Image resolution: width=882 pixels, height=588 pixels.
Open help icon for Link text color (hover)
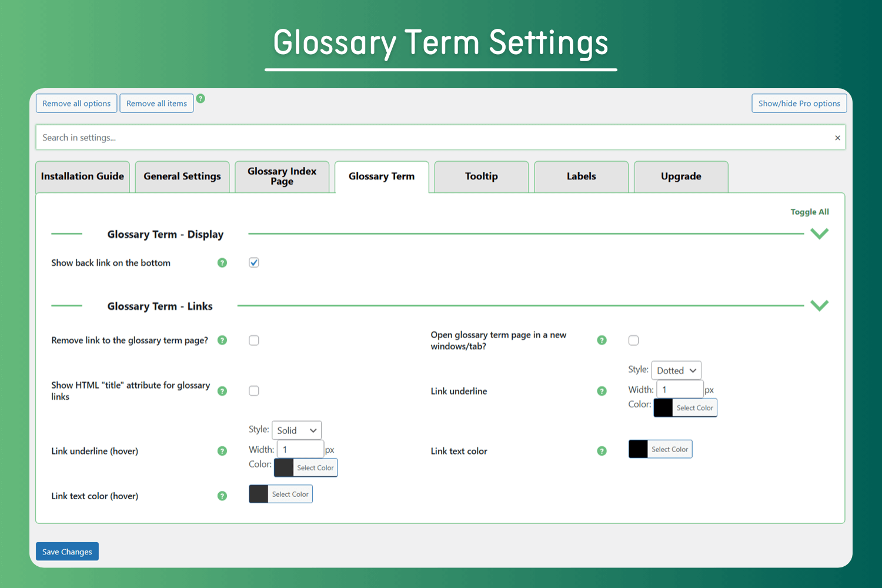pyautogui.click(x=222, y=496)
